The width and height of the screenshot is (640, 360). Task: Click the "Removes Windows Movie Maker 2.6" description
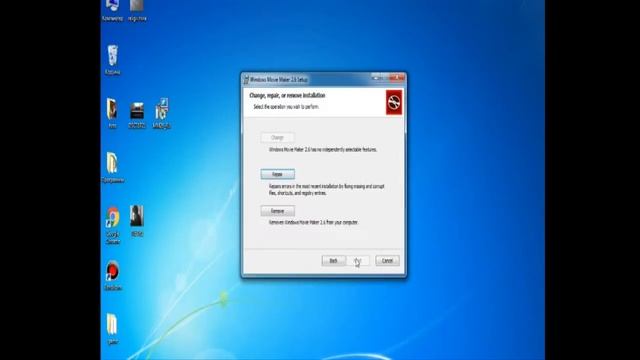click(313, 222)
